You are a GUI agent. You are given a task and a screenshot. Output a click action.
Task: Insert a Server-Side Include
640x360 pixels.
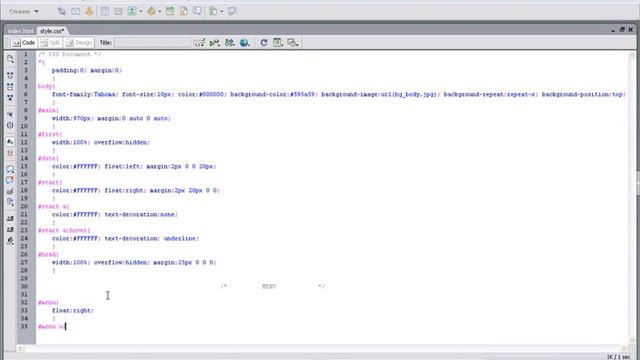click(x=184, y=11)
